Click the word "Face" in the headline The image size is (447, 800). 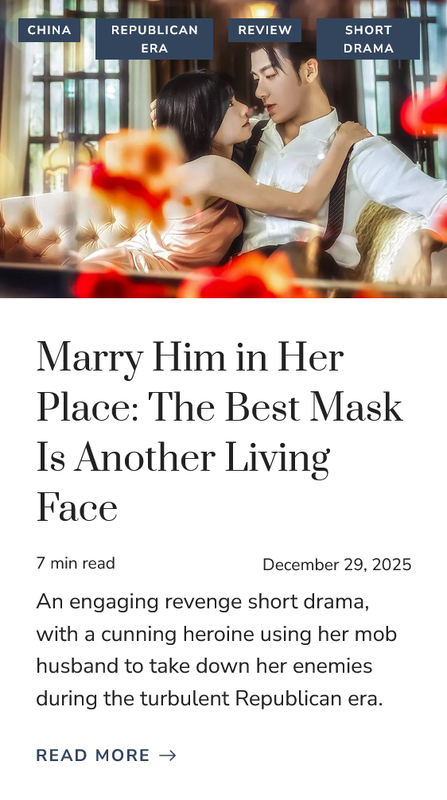[77, 508]
